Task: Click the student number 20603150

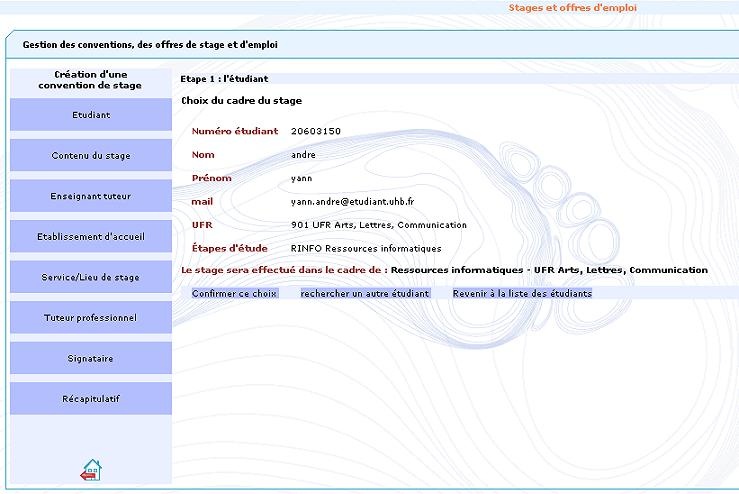Action: [316, 131]
